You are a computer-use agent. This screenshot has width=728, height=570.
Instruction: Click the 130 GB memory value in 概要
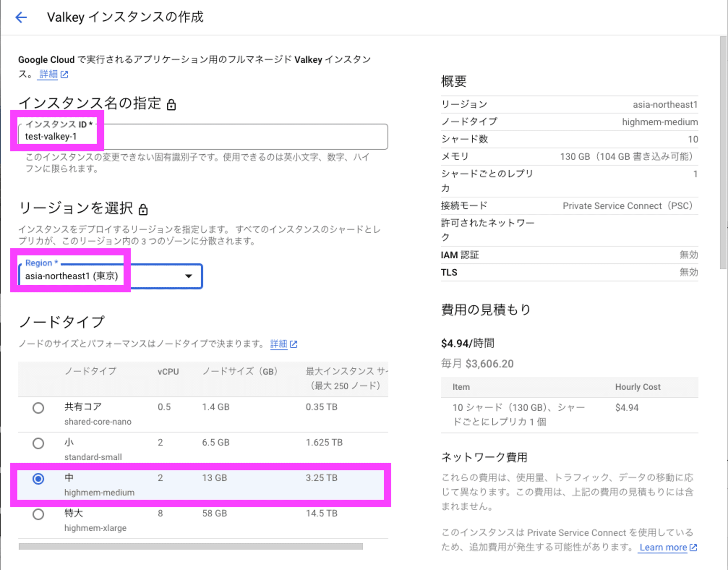626,157
